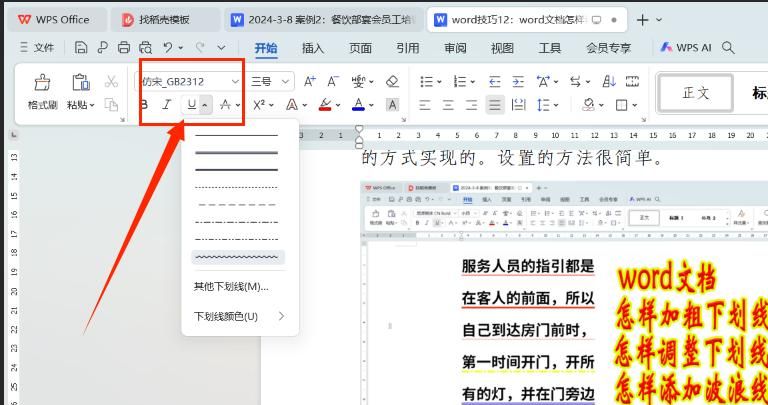Image resolution: width=768 pixels, height=405 pixels.
Task: Collapse the underline style dropdown arrow
Action: (205, 105)
